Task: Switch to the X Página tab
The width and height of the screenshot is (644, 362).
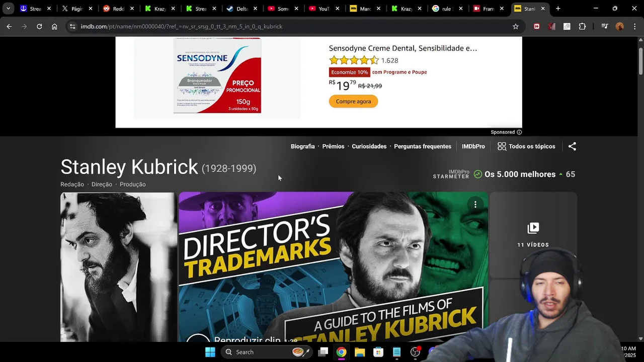Action: [76, 9]
